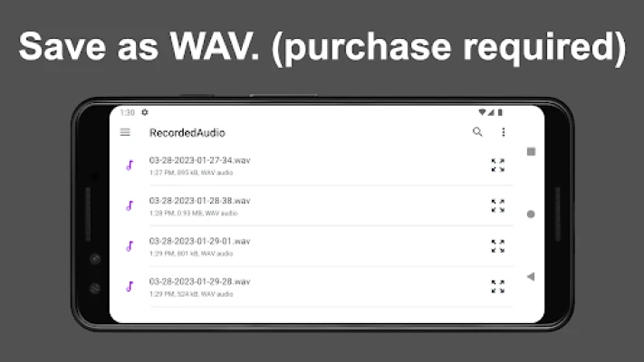
Task: Tap the gear icon in the status bar
Action: click(x=145, y=112)
